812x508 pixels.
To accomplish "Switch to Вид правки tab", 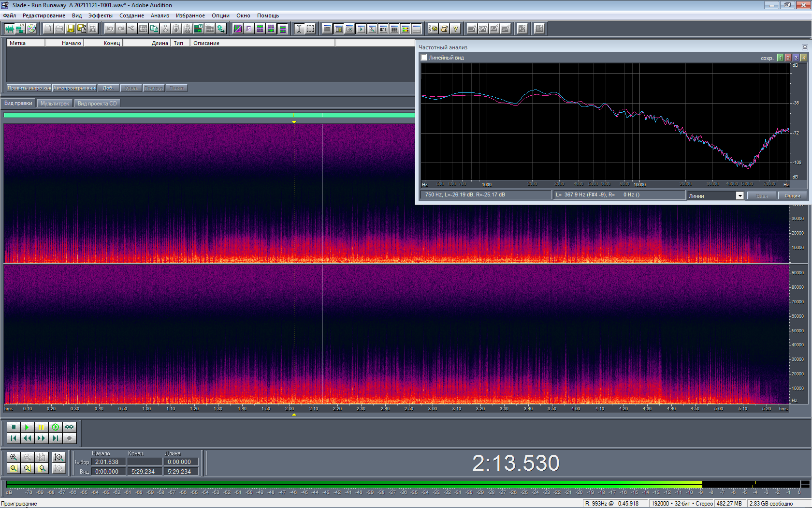I will 18,103.
